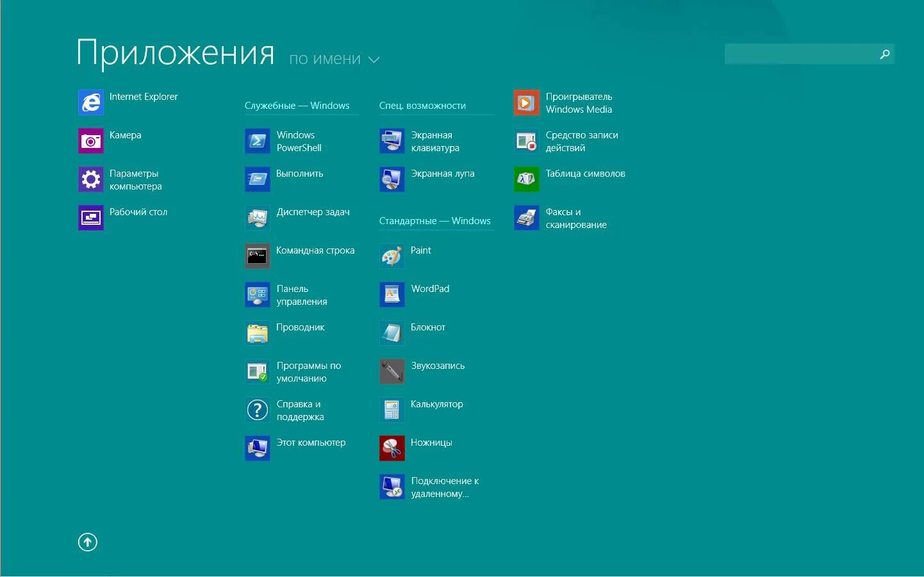This screenshot has width=924, height=577.
Task: Select the 'Спец. возможности' group header
Action: (x=422, y=106)
